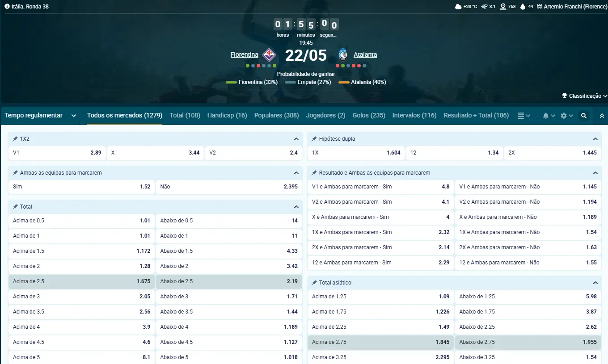Open the market search magnifier
This screenshot has height=364, width=608.
584,116
